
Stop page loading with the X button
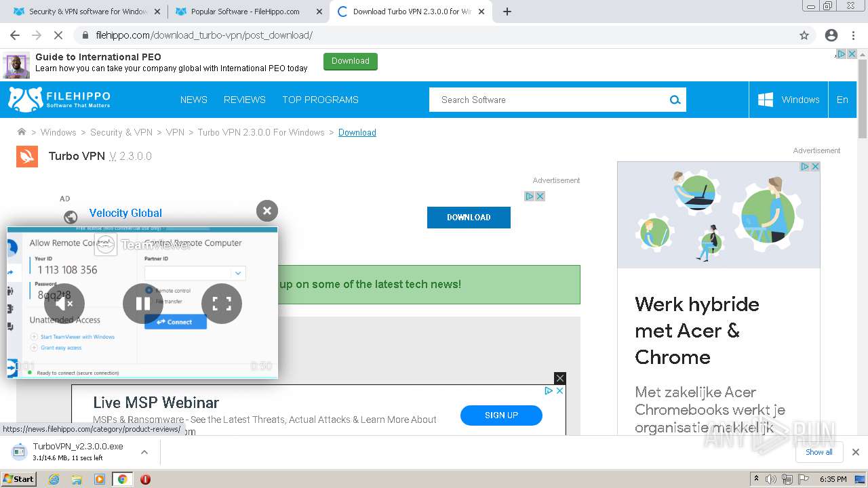click(x=58, y=35)
